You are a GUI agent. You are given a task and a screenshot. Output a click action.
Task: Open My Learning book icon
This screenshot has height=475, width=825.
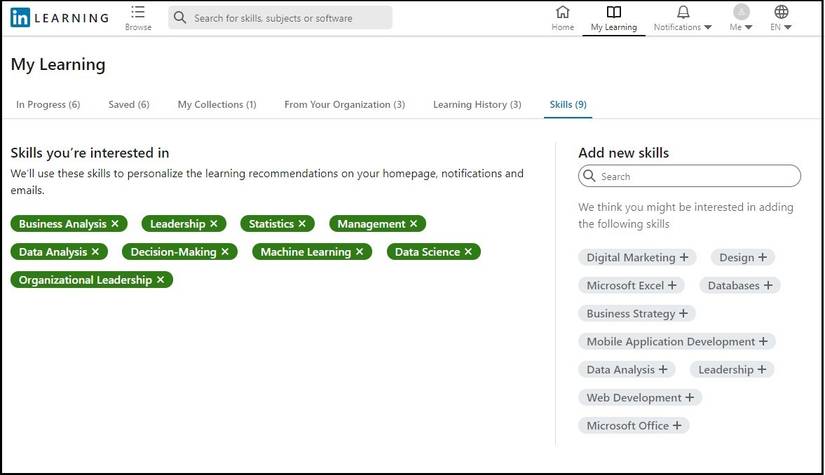[x=613, y=12]
